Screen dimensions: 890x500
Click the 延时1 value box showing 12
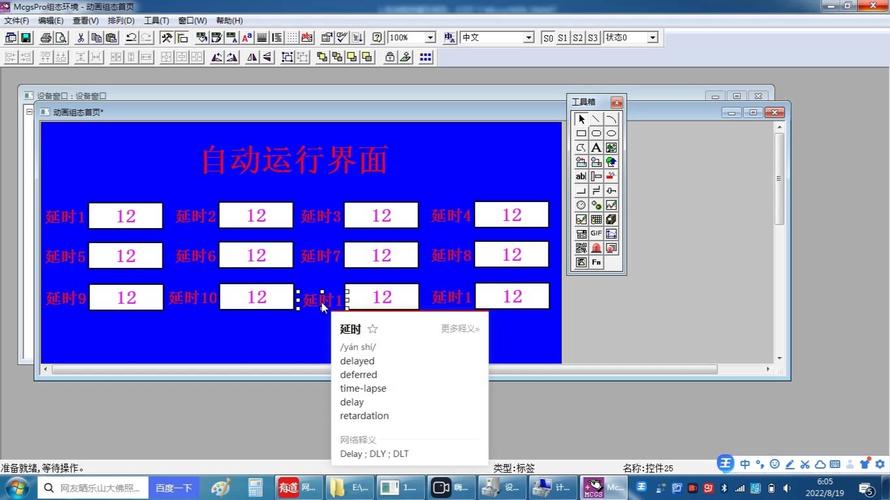pyautogui.click(x=125, y=215)
